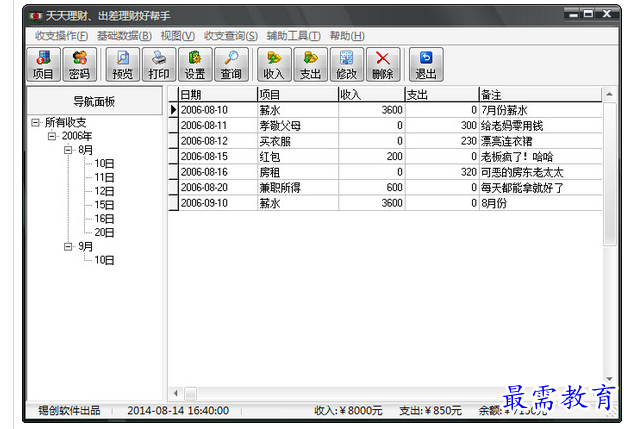Open 设置 settings from toolbar
Image resolution: width=624 pixels, height=429 pixels.
[195, 64]
